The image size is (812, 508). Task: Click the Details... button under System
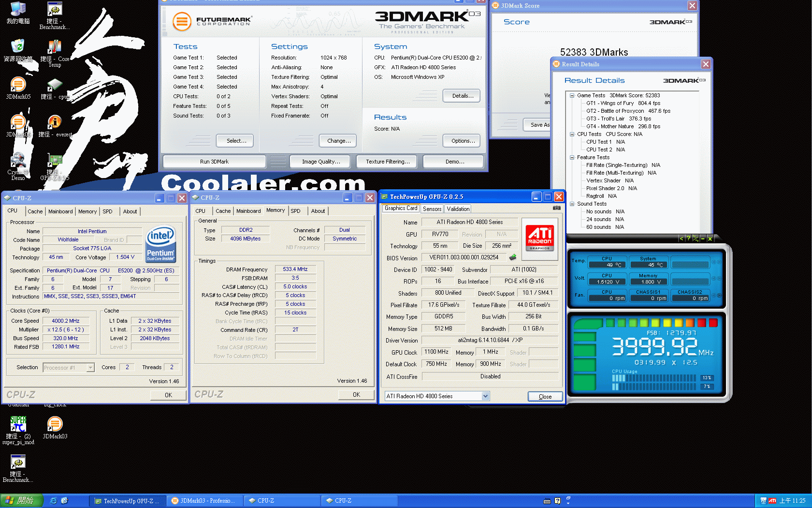(463, 96)
